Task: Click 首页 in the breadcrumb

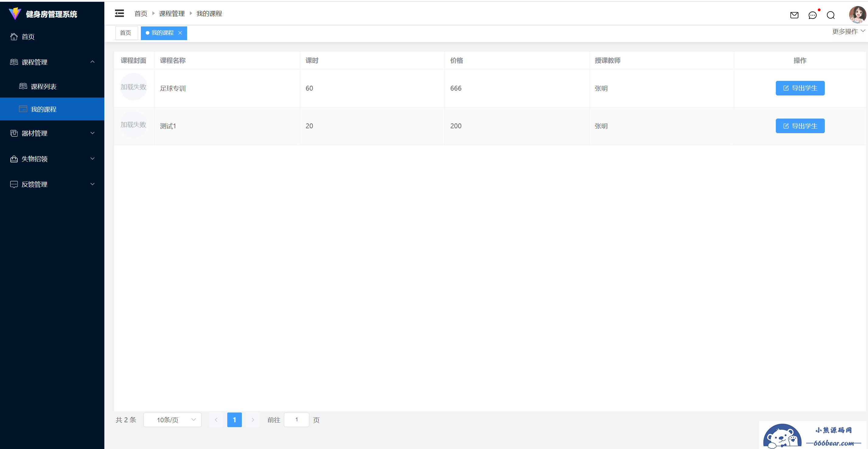Action: coord(141,13)
